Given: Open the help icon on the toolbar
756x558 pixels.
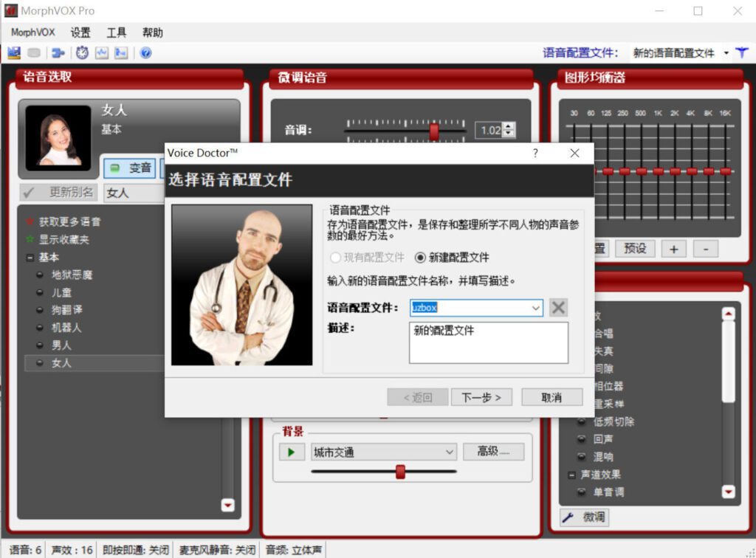Looking at the screenshot, I should [145, 52].
